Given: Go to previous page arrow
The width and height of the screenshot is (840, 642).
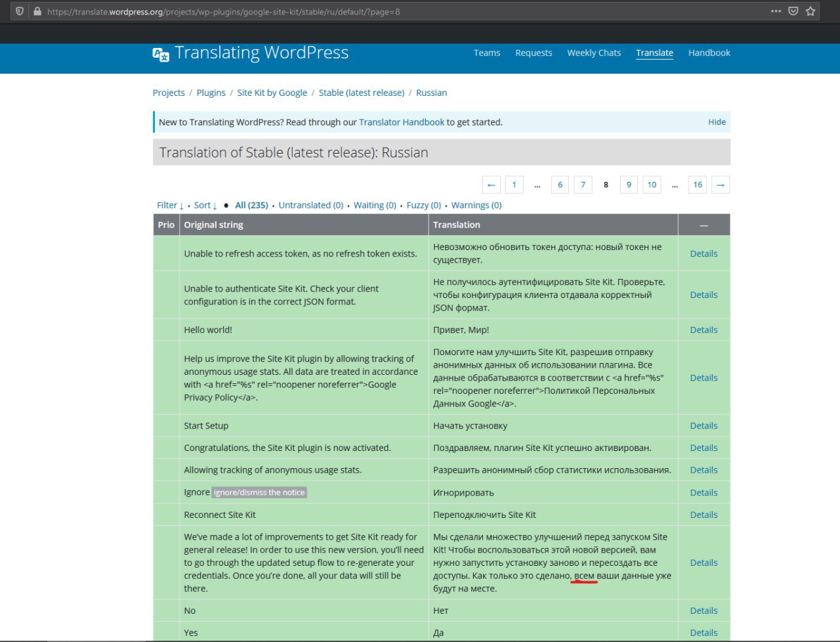Looking at the screenshot, I should (492, 184).
